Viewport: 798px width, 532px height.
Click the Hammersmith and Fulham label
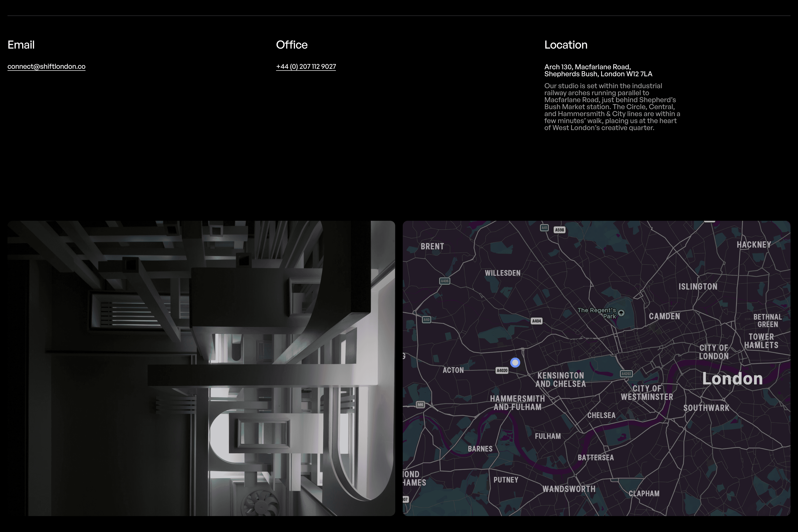[517, 403]
